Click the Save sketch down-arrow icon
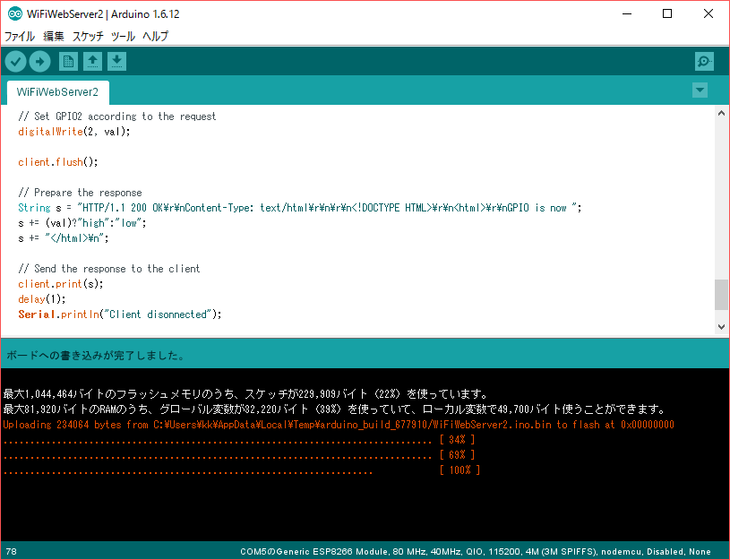730x560 pixels. [x=117, y=62]
